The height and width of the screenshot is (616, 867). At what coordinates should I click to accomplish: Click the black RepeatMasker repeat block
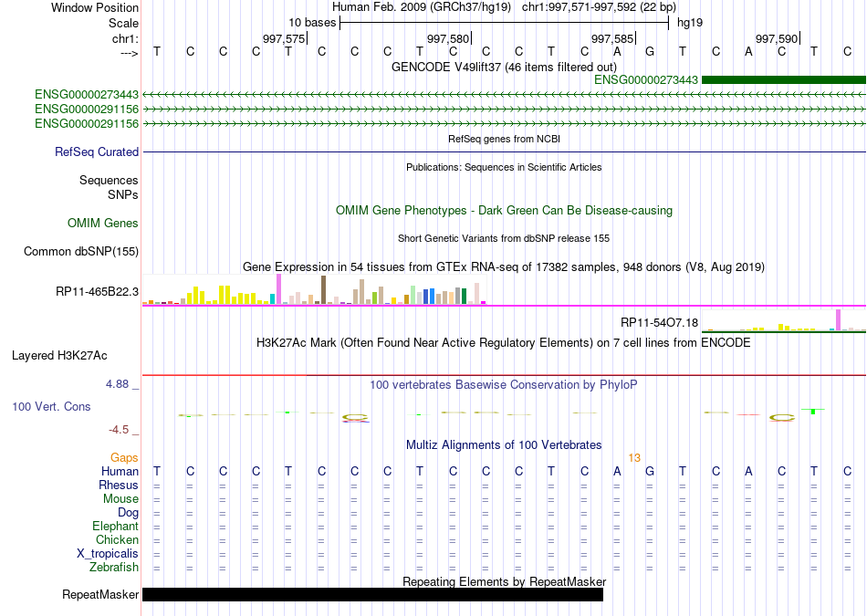coord(372,594)
